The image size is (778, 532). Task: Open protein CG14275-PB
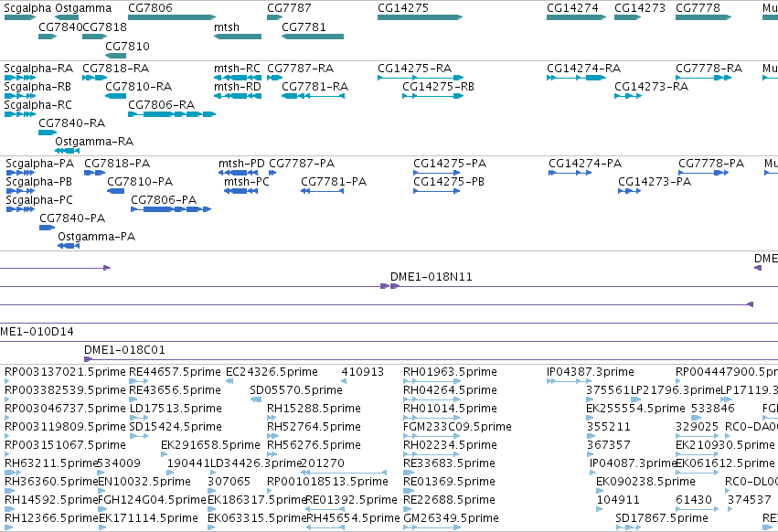click(x=449, y=182)
